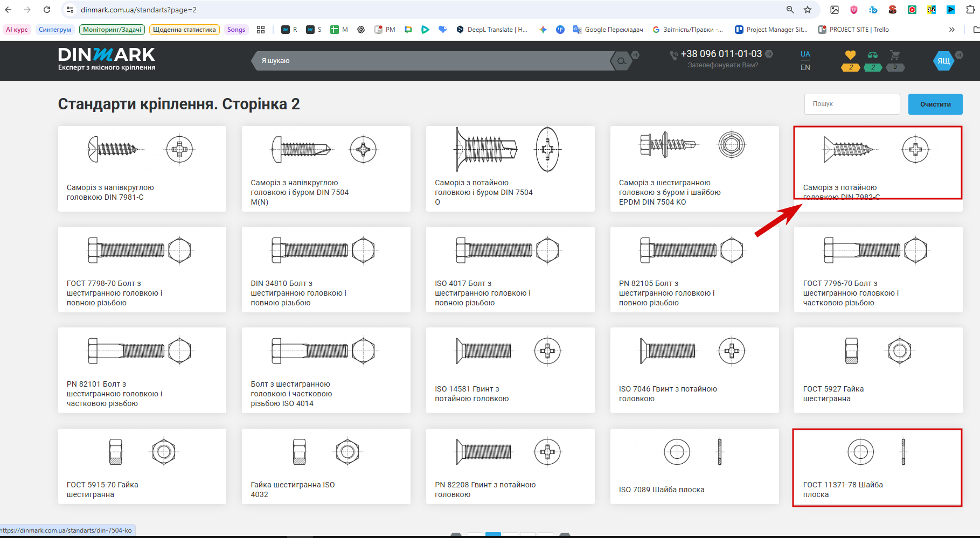980x538 pixels.
Task: Open the ISO 7046 screw card
Action: click(x=694, y=370)
